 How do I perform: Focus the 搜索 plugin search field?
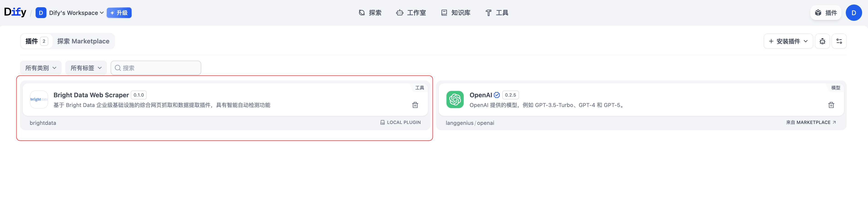pyautogui.click(x=156, y=68)
